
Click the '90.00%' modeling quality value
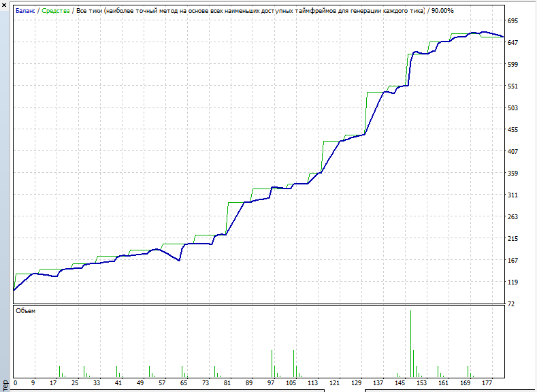tap(442, 11)
